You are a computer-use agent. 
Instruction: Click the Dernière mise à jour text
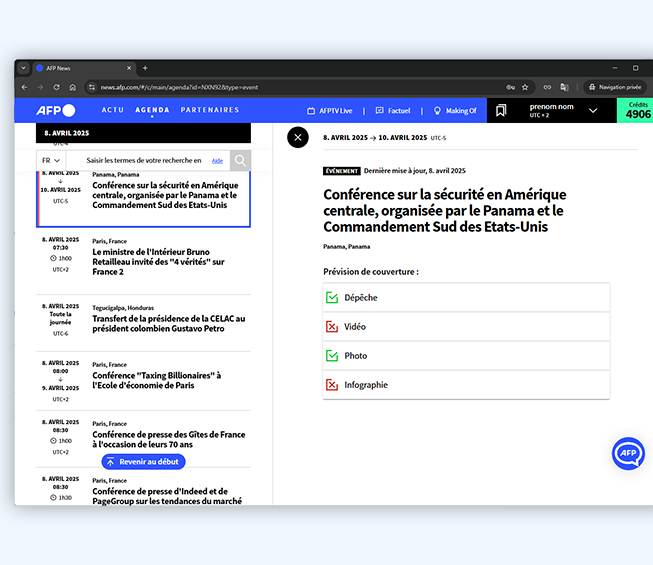point(415,171)
